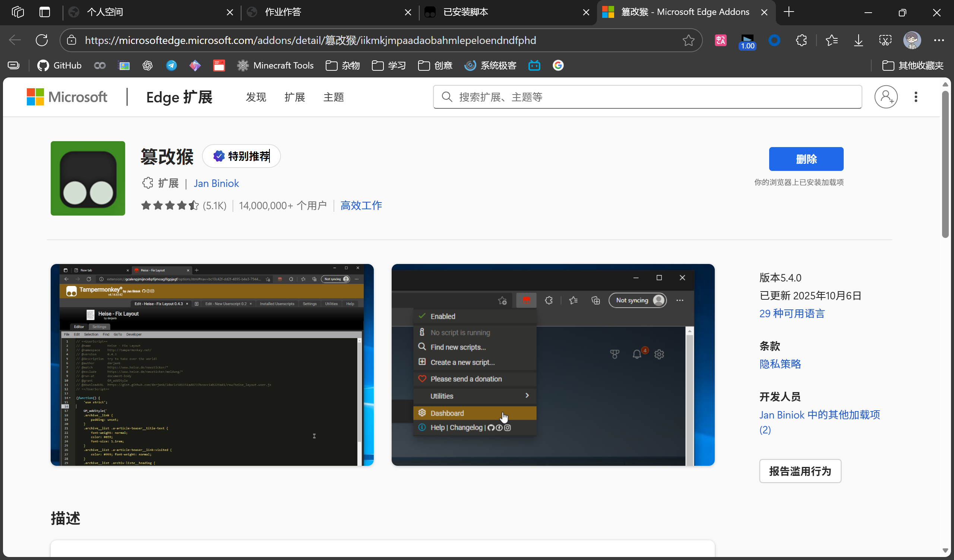
Task: Select the 主题 navigation item
Action: pyautogui.click(x=333, y=97)
